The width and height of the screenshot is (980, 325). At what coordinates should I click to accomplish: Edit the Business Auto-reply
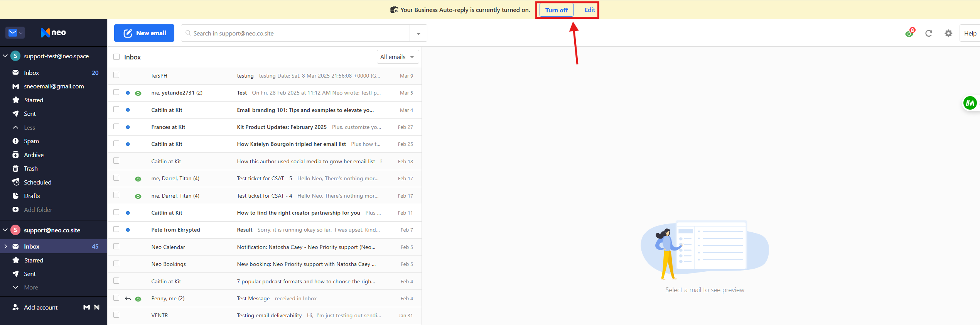590,10
